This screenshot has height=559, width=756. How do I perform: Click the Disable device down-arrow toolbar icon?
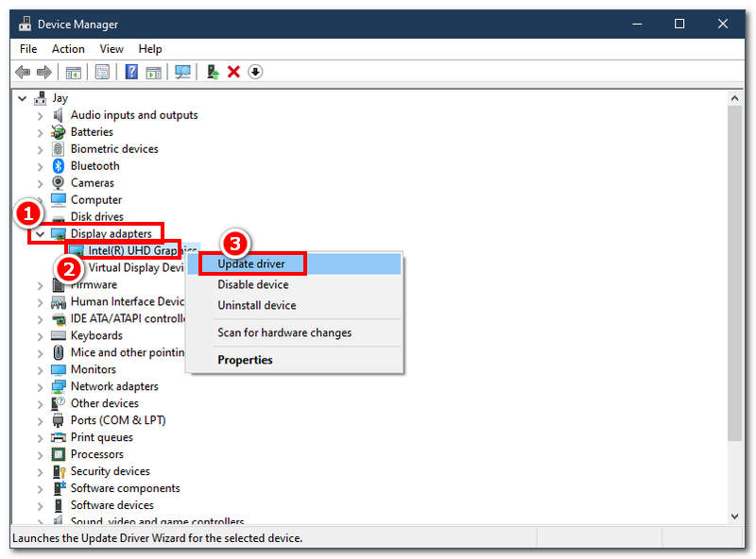click(x=255, y=72)
